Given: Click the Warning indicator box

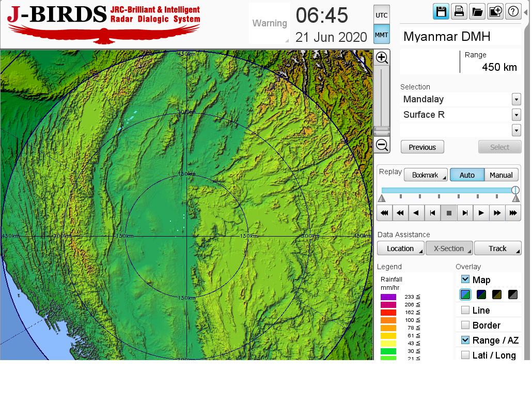Looking at the screenshot, I should click(270, 23).
